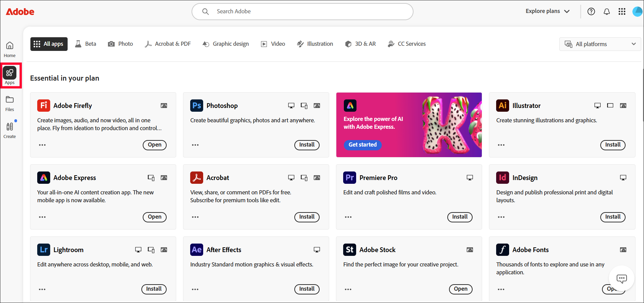The height and width of the screenshot is (303, 644).
Task: Open more options for InDesign
Action: tap(501, 217)
